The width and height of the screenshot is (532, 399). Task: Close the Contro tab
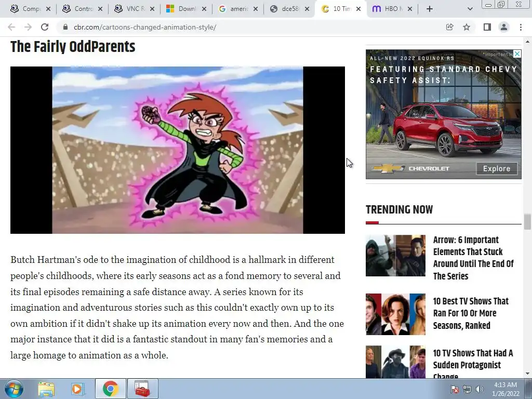(x=100, y=9)
